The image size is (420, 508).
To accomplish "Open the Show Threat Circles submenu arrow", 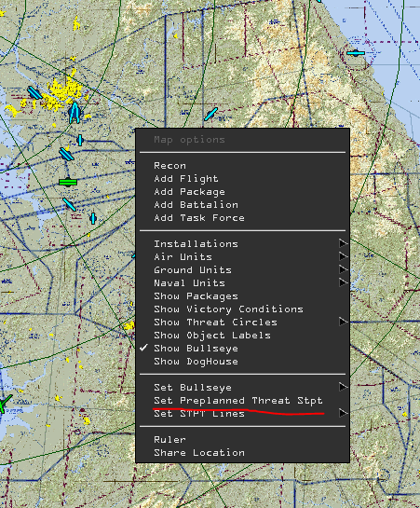I will 344,322.
